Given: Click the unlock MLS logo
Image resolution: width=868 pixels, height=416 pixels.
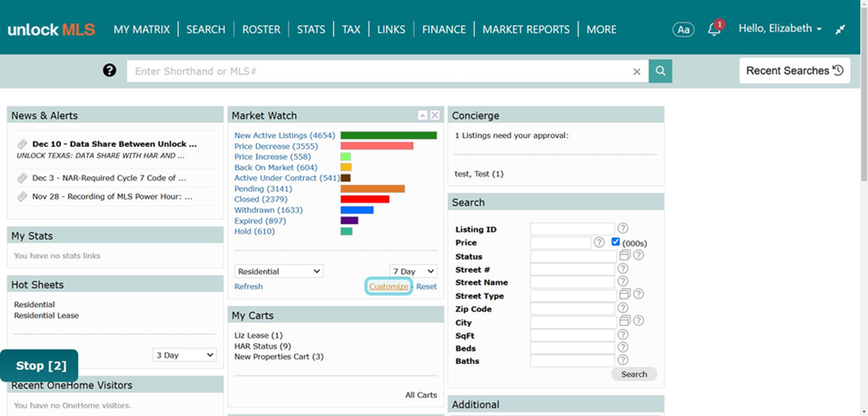Looking at the screenshot, I should pos(51,29).
